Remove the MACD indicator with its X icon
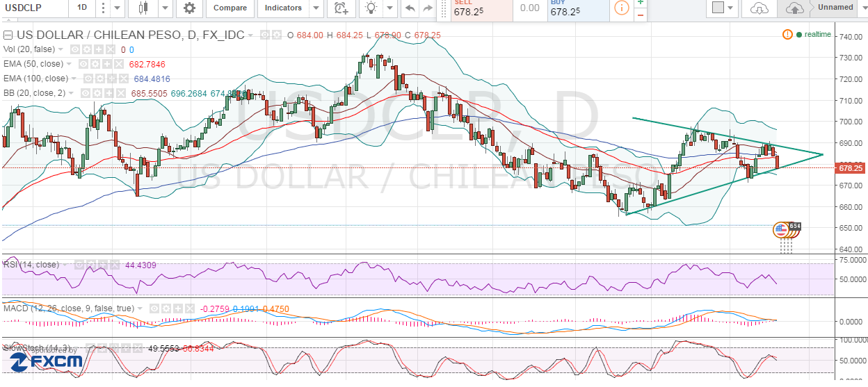 [190, 308]
